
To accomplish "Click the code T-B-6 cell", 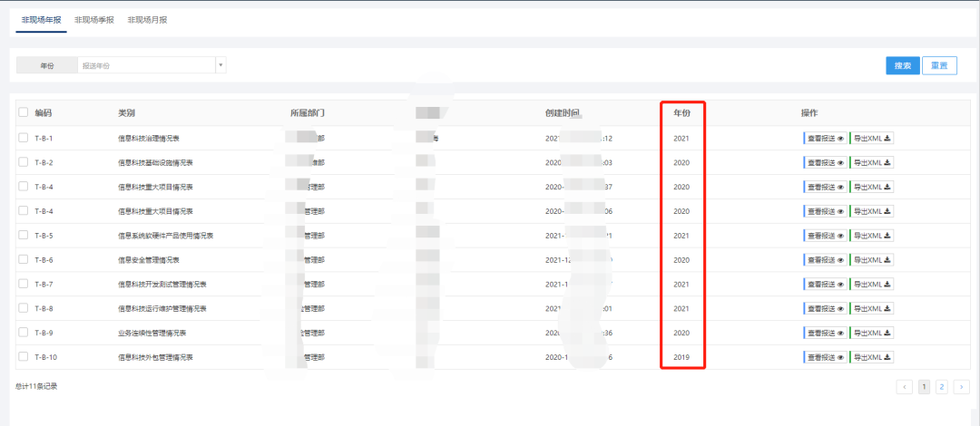I will (44, 260).
